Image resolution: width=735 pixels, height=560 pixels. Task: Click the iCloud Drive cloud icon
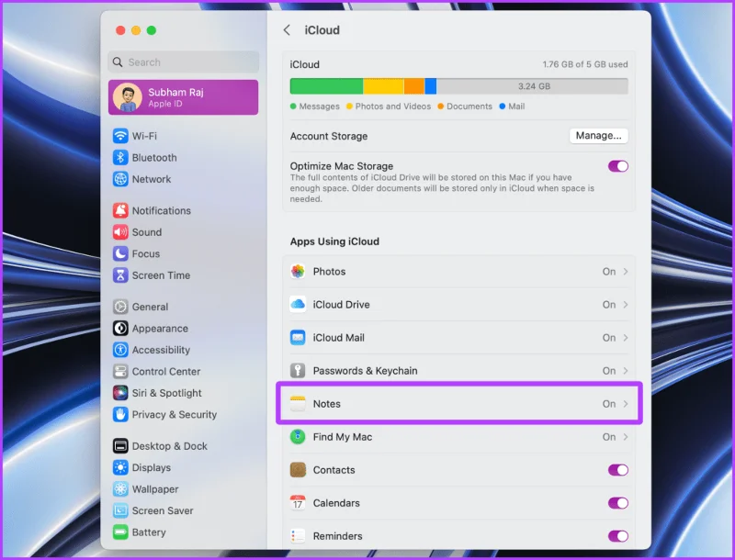click(298, 305)
